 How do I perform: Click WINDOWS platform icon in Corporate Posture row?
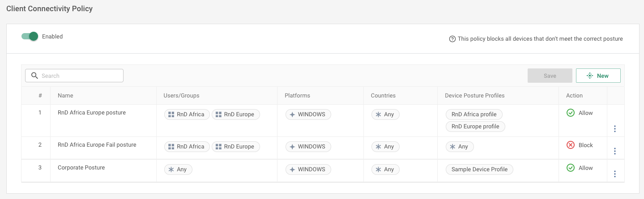click(292, 169)
